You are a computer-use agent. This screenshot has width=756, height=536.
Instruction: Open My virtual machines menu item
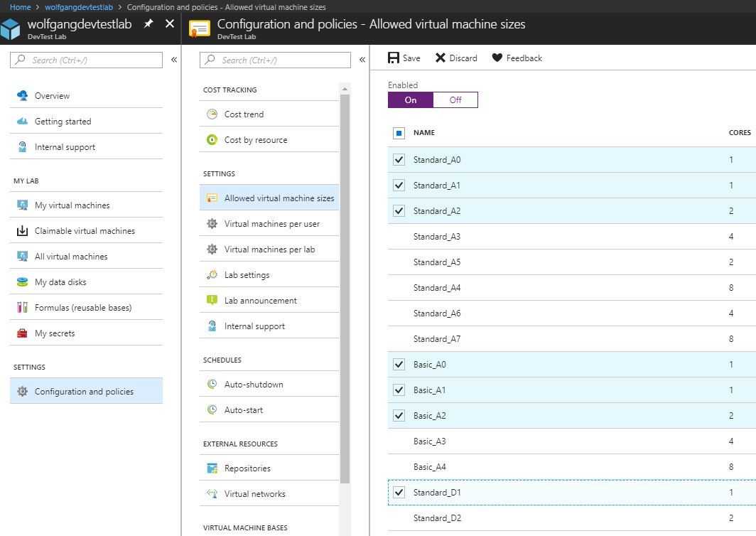pyautogui.click(x=86, y=205)
